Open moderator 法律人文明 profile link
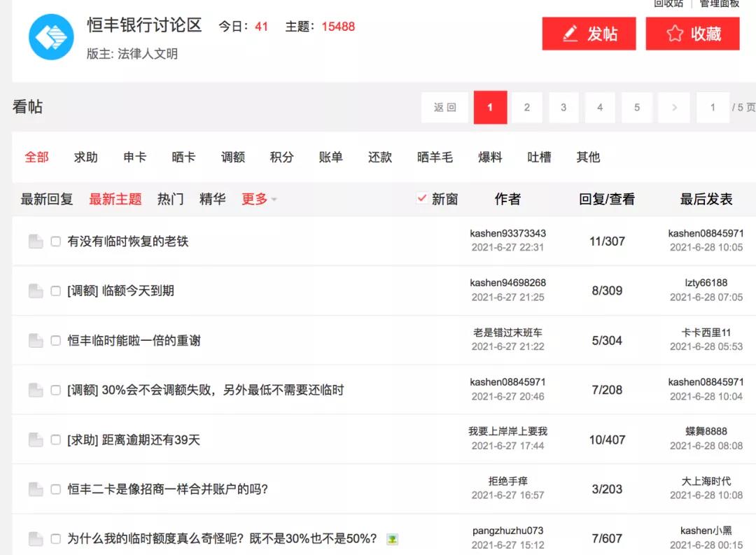Screen dimensions: 756x555 point(148,53)
